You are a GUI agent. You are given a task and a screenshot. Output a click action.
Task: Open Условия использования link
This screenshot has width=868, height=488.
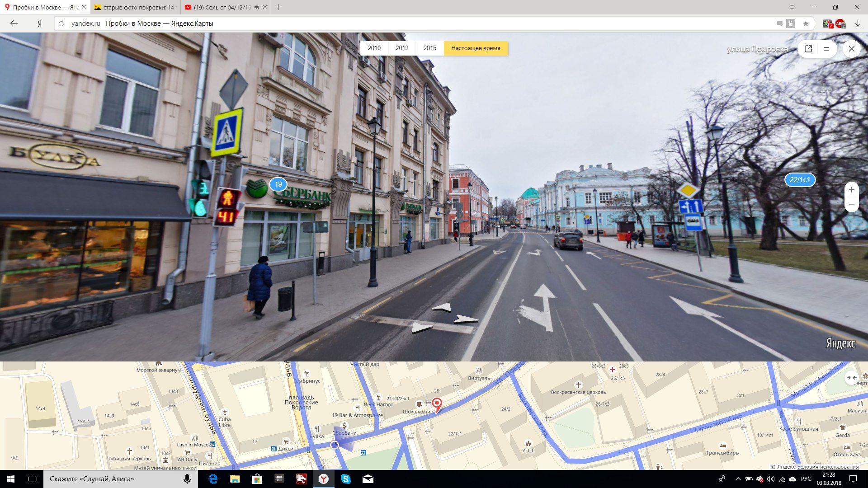[x=828, y=467]
